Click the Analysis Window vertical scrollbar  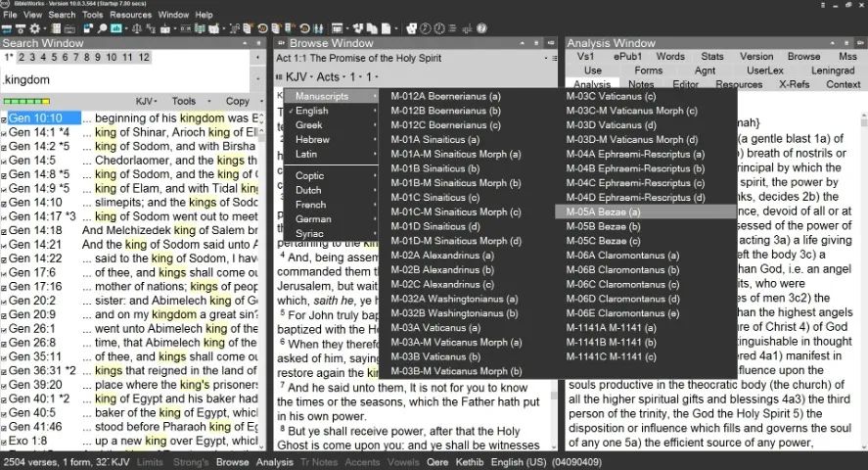tap(863, 282)
